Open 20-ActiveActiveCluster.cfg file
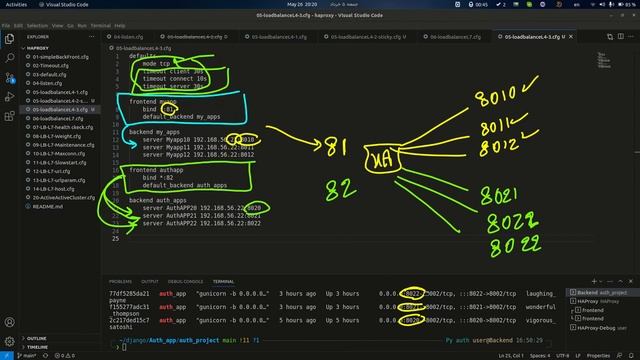Screen dimensions: 640x360 click(x=63, y=198)
